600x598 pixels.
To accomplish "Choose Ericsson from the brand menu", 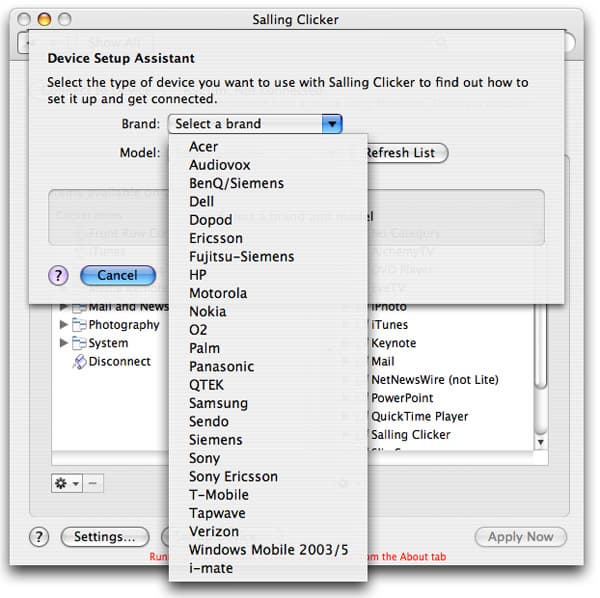I will [x=268, y=238].
